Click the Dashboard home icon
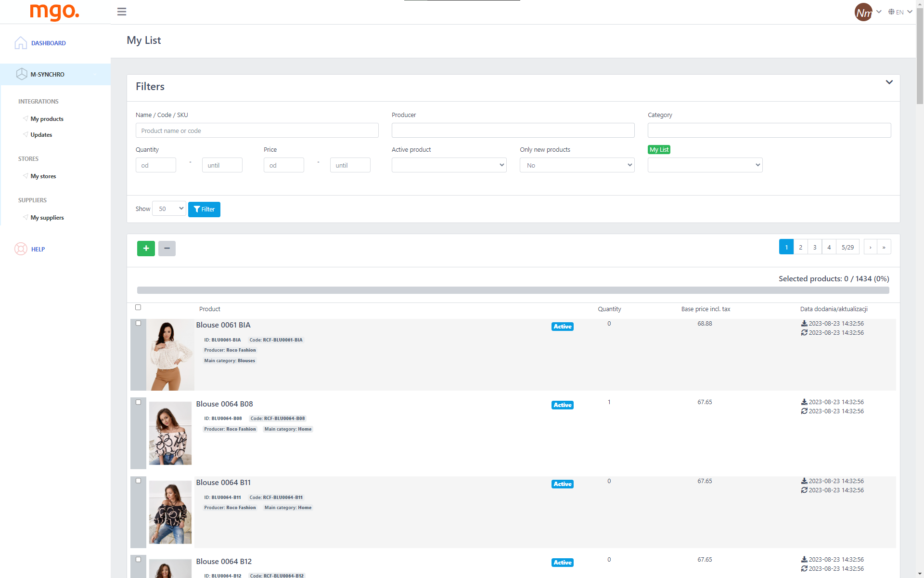The width and height of the screenshot is (924, 578). (21, 43)
